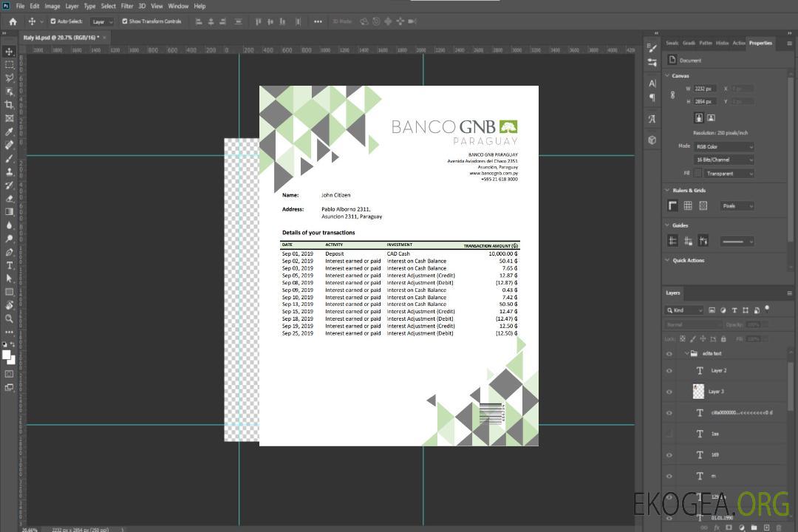Toggle the Auto-Select checkbox
Image resolution: width=798 pixels, height=532 pixels.
53,21
